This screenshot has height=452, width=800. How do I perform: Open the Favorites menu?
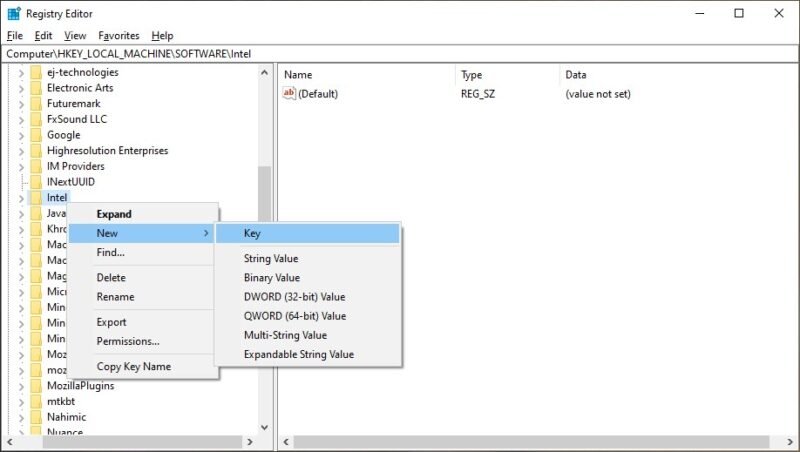tap(119, 36)
